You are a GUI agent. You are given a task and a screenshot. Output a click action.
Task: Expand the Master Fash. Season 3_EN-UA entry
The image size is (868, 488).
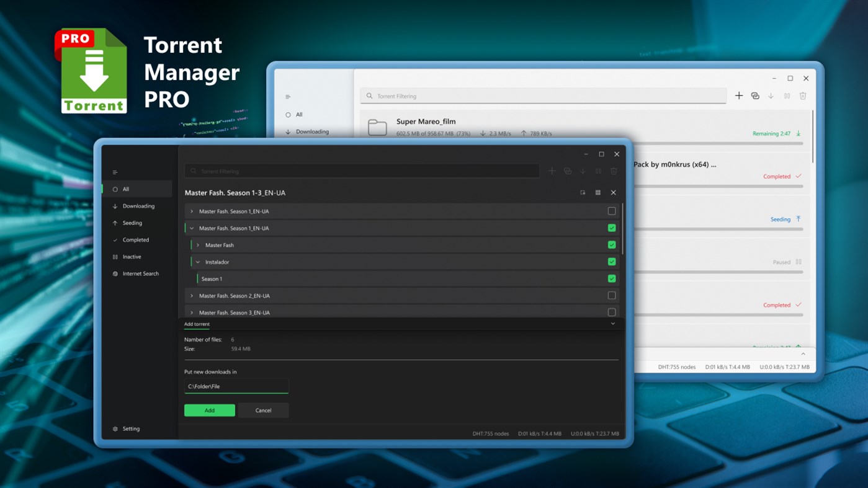[x=191, y=313]
